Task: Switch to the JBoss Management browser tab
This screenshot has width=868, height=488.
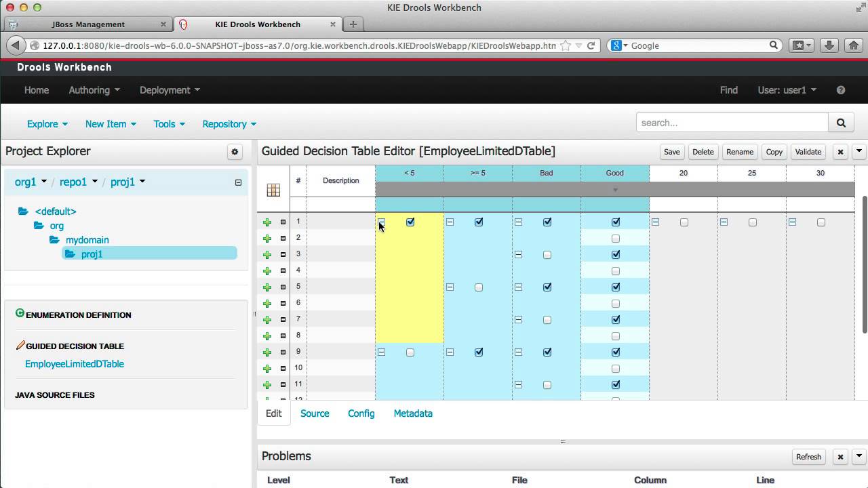Action: click(88, 24)
